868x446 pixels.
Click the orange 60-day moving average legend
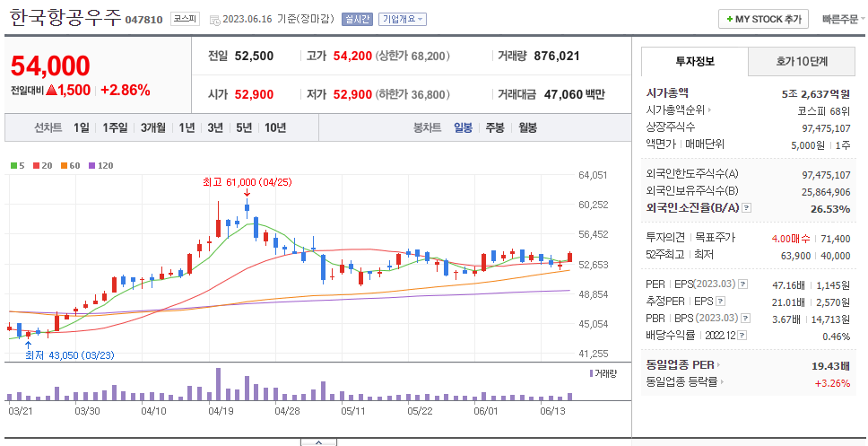70,166
